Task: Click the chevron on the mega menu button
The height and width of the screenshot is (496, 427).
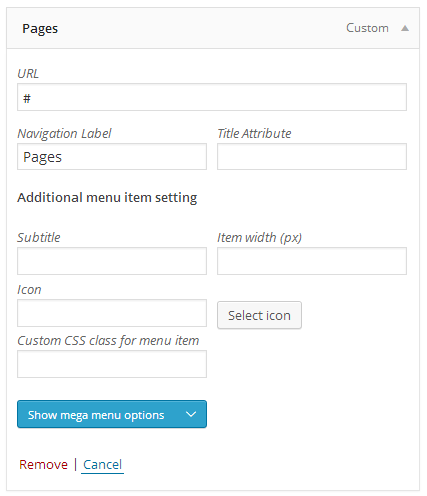Action: point(191,414)
